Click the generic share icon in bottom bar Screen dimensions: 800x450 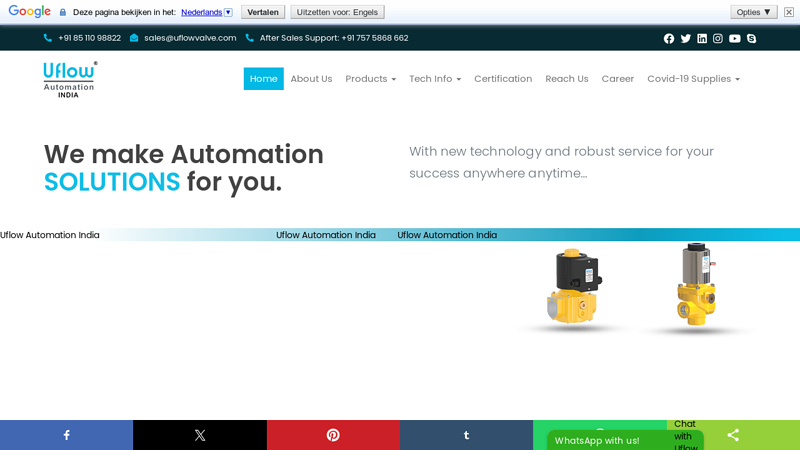point(733,435)
